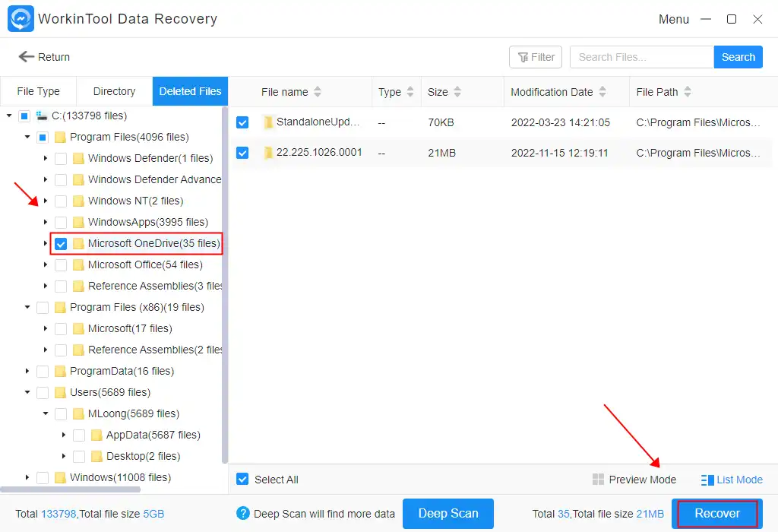778x532 pixels.
Task: Expand the Microsoft OneDrive folder node
Action: (45, 243)
